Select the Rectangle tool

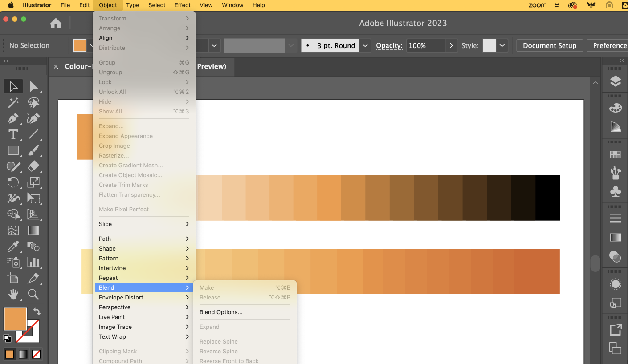point(13,150)
